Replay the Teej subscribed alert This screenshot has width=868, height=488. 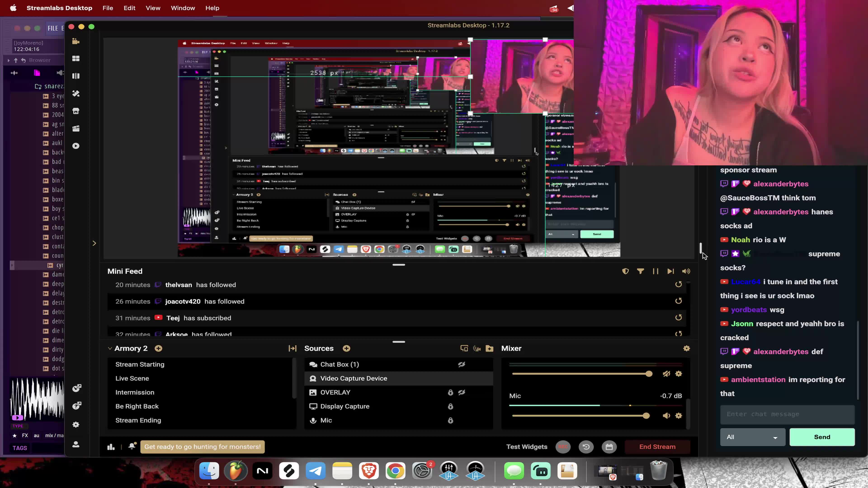(x=678, y=318)
